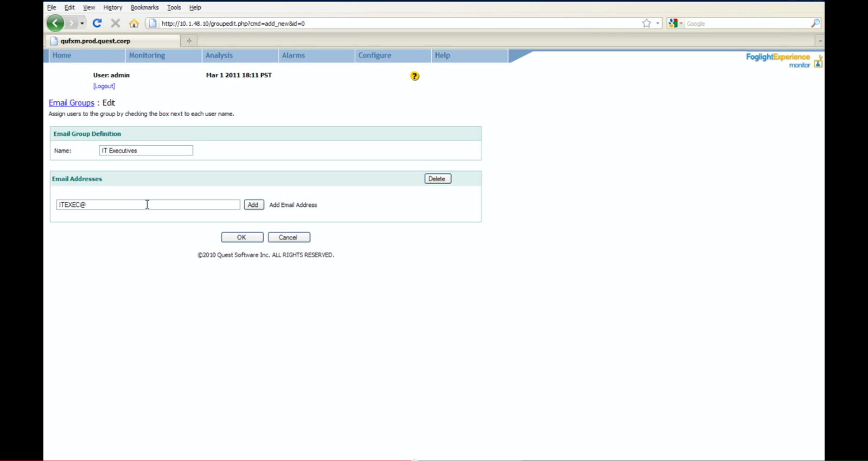Image resolution: width=868 pixels, height=461 pixels.
Task: Click the Logout link
Action: [104, 86]
